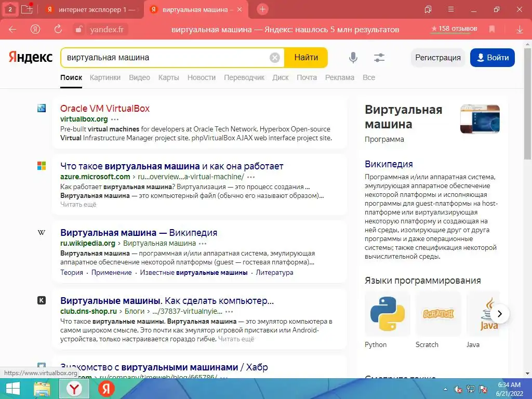Open more options dots for virtualbox.org result
Screen dimensions: 532x399
[115, 119]
